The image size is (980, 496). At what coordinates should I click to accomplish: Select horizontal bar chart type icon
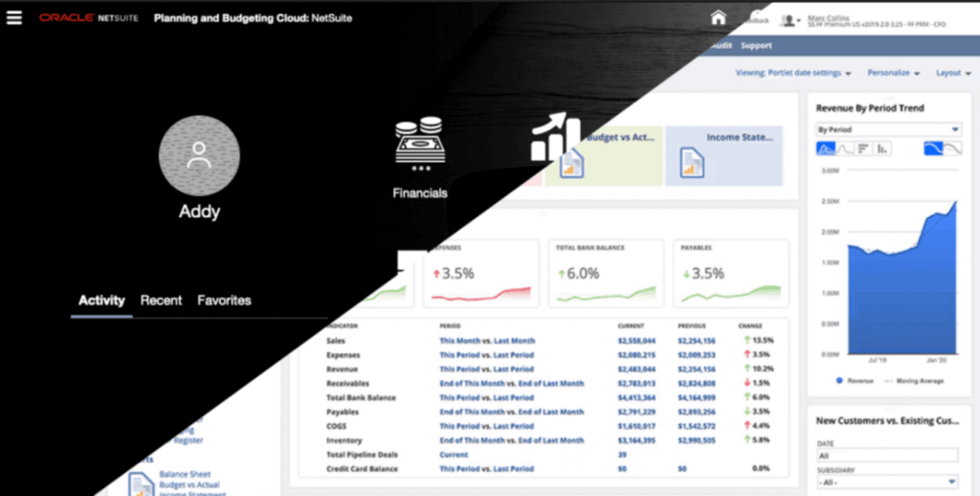[864, 148]
